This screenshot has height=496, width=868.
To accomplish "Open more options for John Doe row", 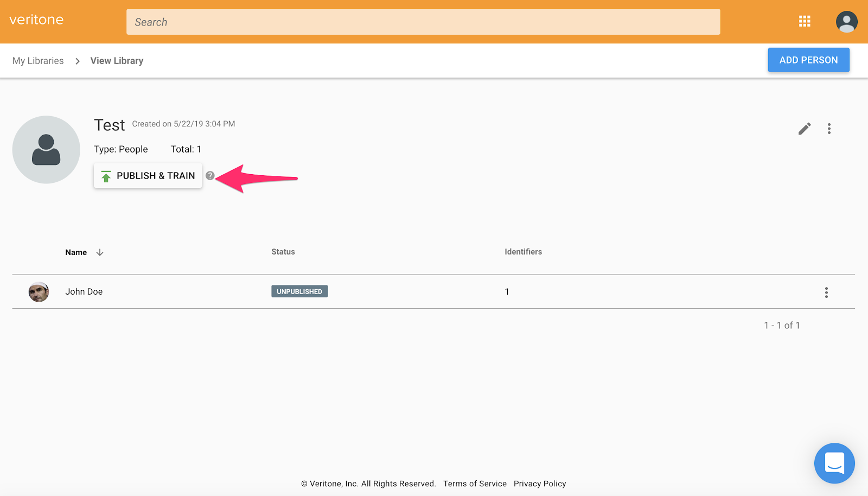I will pos(826,292).
